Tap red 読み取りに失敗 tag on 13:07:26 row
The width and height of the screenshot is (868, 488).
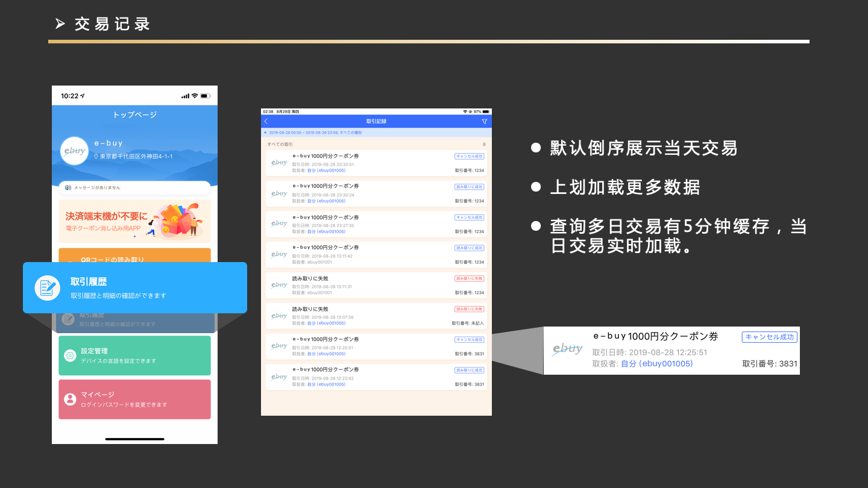(470, 308)
